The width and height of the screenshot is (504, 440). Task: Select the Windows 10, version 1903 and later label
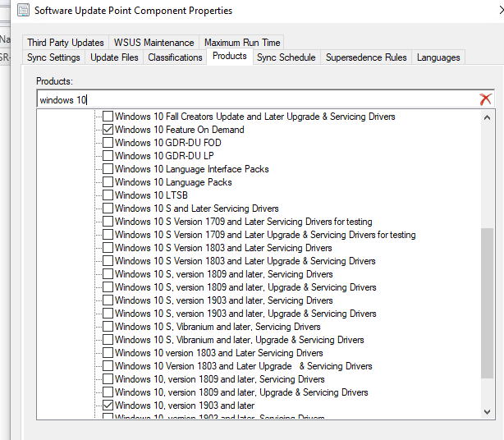[185, 406]
